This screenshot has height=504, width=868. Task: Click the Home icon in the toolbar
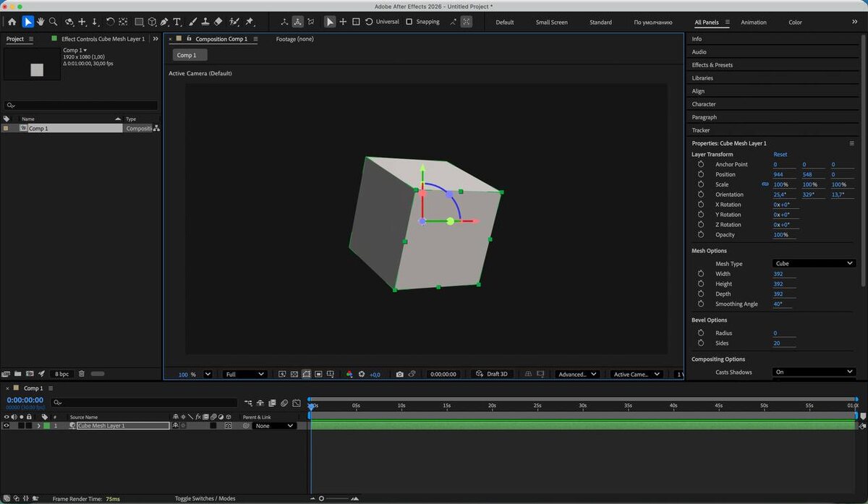[x=12, y=22]
